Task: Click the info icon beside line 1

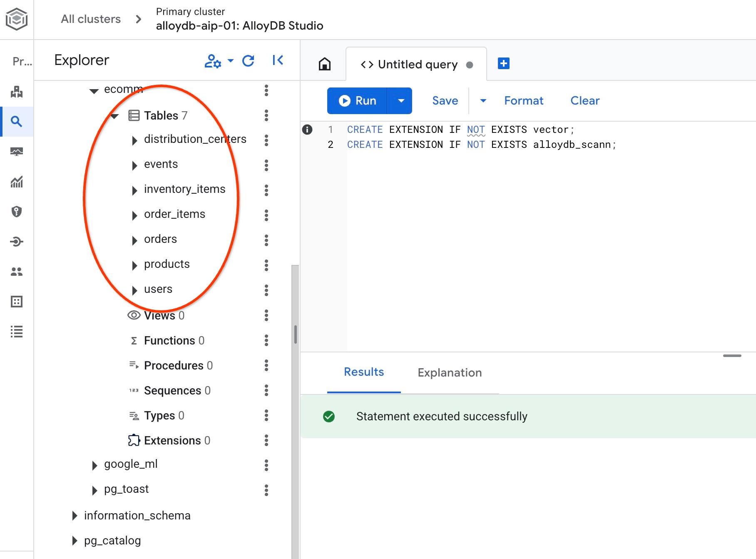Action: point(307,130)
